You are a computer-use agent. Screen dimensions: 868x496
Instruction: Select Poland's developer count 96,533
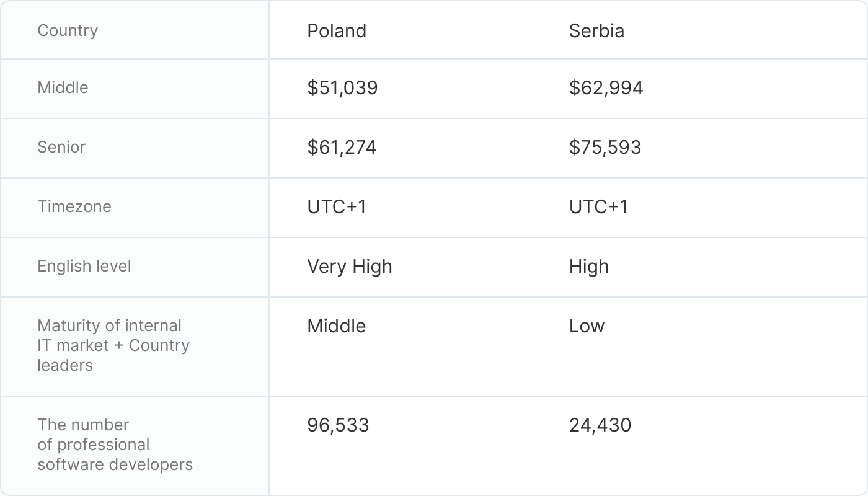click(x=338, y=425)
